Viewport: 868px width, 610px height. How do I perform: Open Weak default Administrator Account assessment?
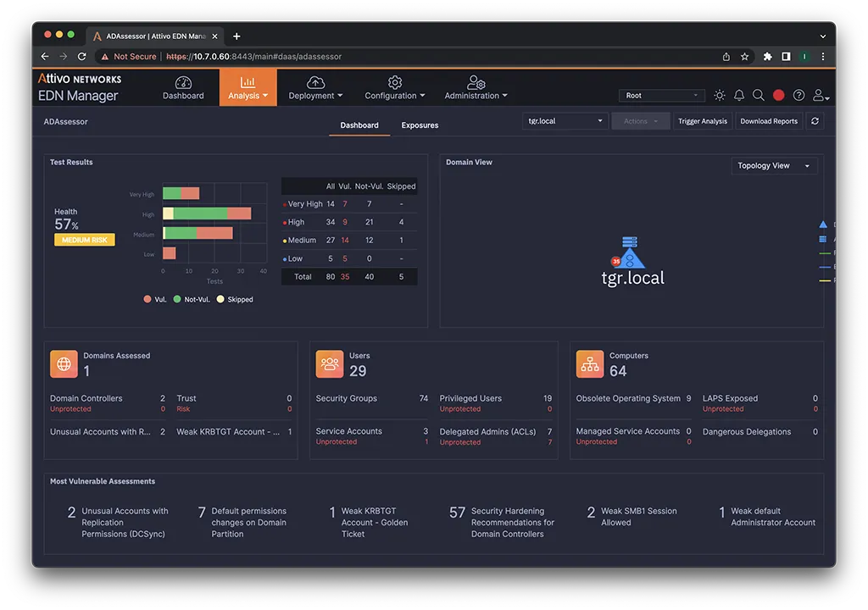click(767, 517)
